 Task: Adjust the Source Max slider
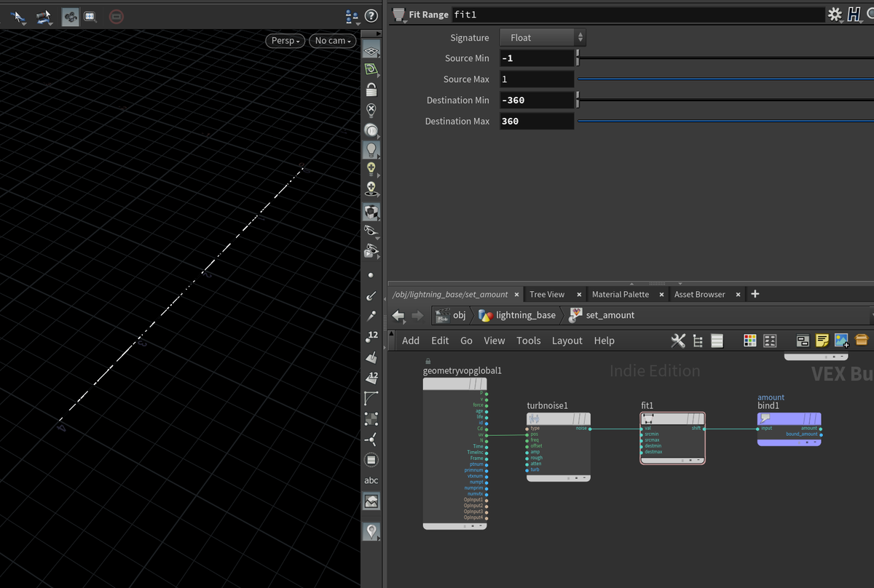tap(725, 79)
